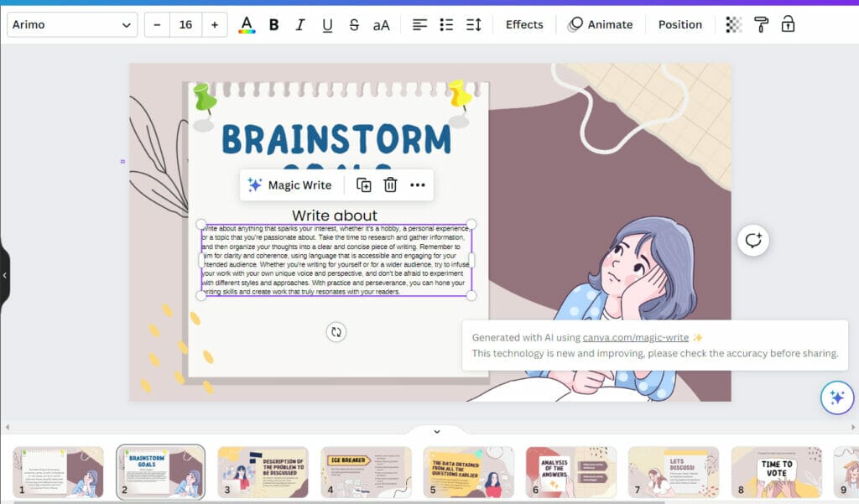Expand more options in floating toolbar
This screenshot has height=504, width=859.
418,185
